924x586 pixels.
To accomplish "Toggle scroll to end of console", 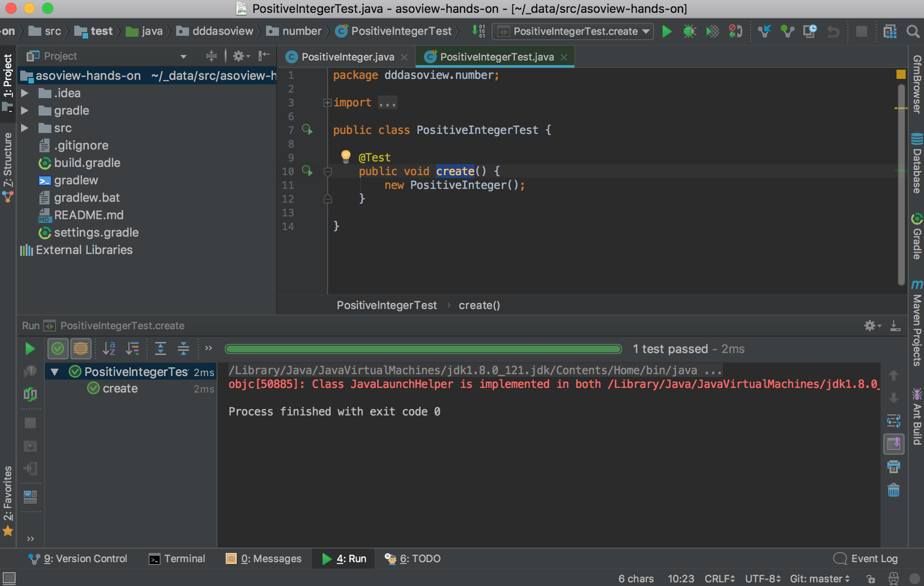I will pyautogui.click(x=894, y=443).
